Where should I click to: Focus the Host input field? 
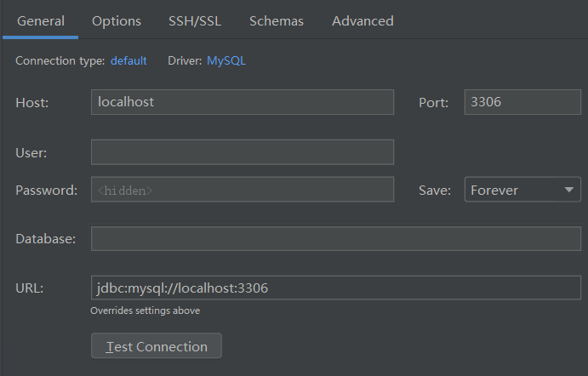pos(242,102)
